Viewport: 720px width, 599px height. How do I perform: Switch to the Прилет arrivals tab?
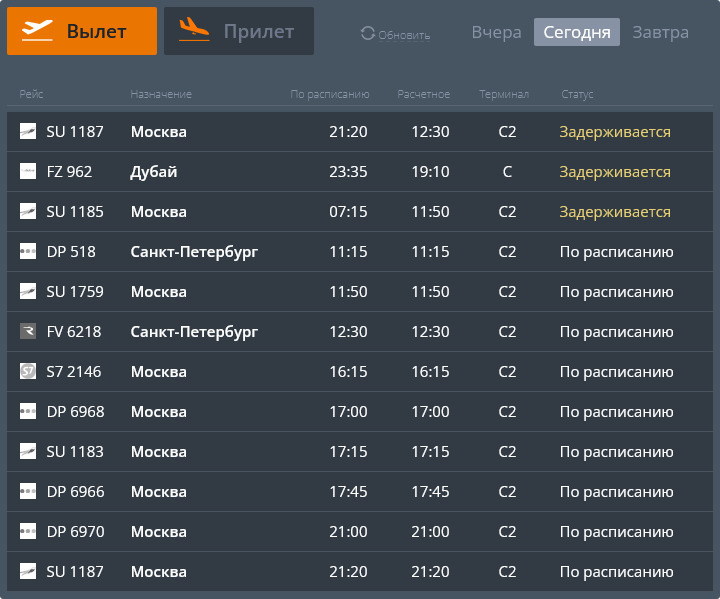[239, 31]
